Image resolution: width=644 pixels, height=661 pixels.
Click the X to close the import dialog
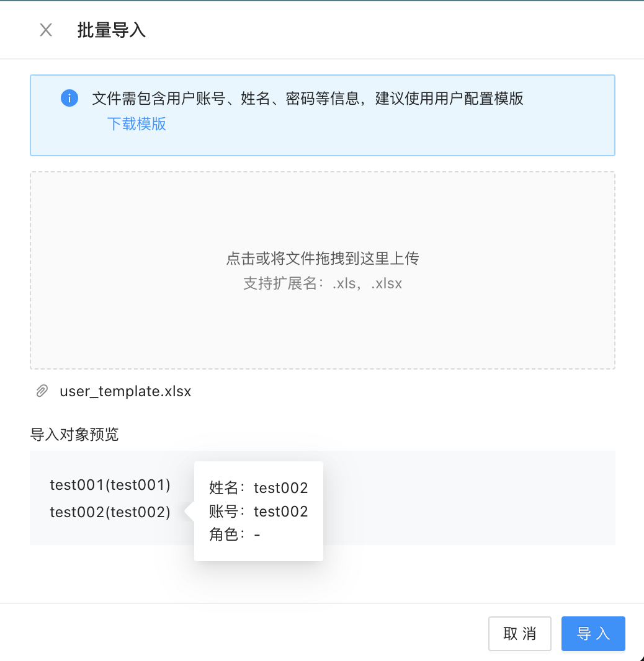point(45,30)
